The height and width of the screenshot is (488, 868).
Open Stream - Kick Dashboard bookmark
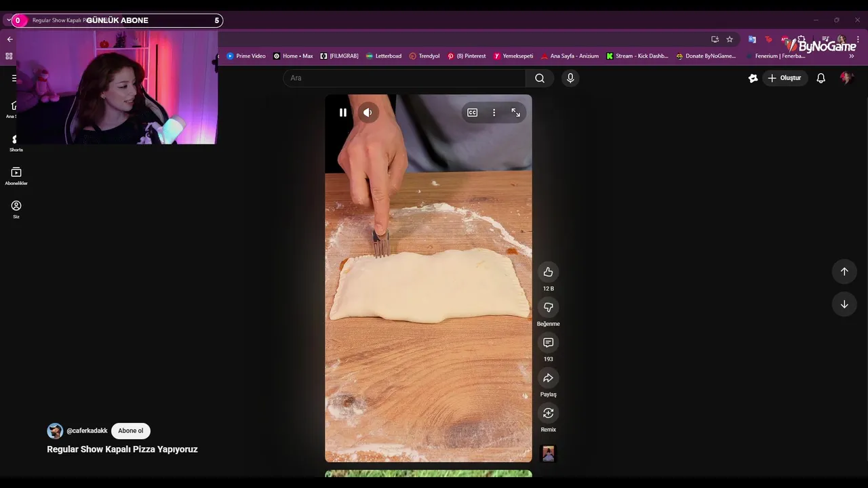pyautogui.click(x=637, y=56)
